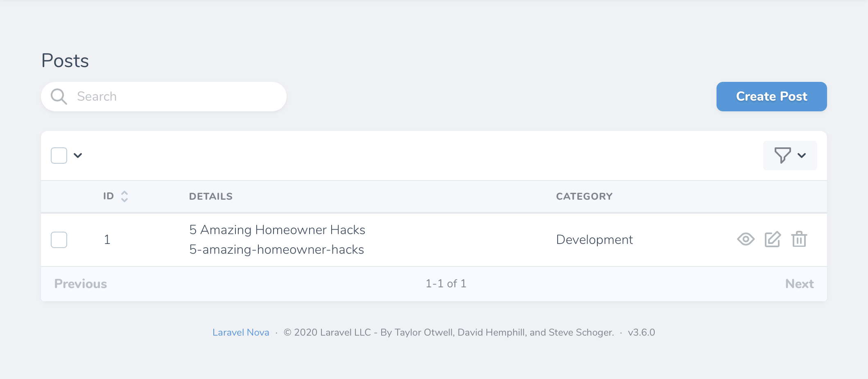Click the magnifying glass search icon
This screenshot has height=379, width=868.
[59, 97]
